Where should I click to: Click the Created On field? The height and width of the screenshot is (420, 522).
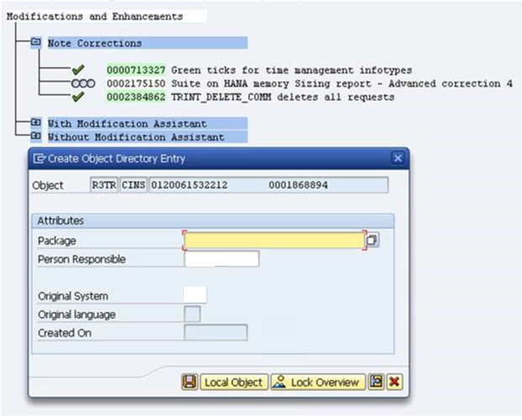coord(216,333)
